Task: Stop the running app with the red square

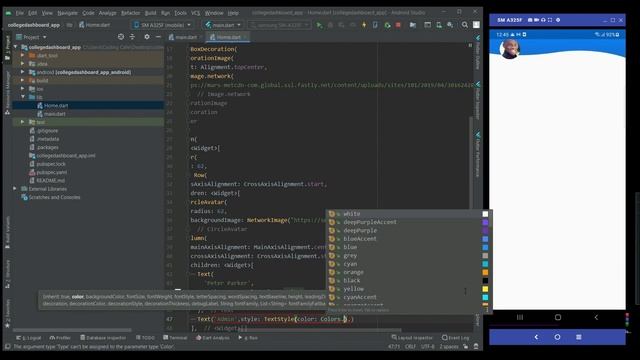Action: coord(398,25)
